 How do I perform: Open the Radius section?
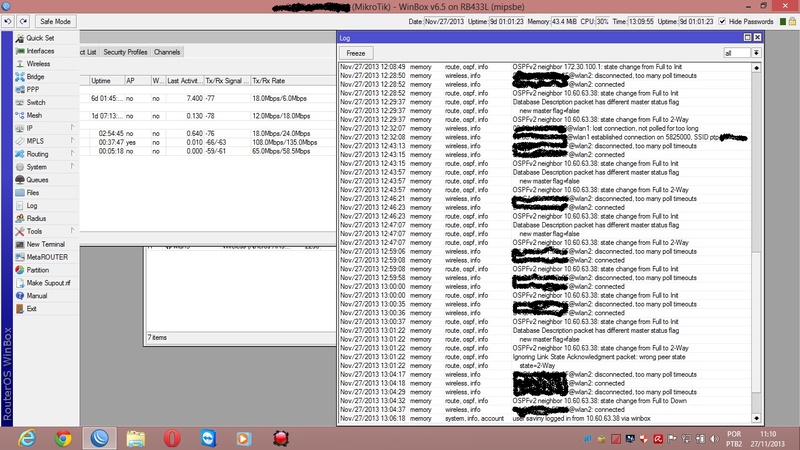point(36,218)
